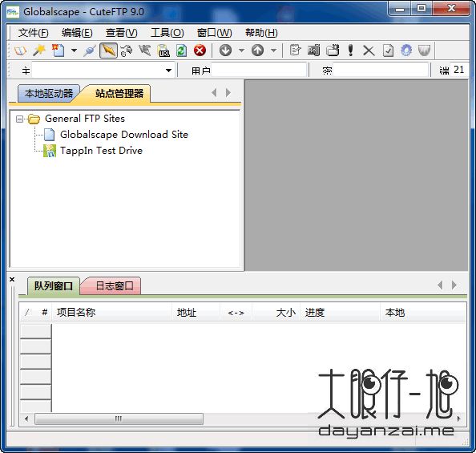Click the Reconnect icon

point(127,51)
